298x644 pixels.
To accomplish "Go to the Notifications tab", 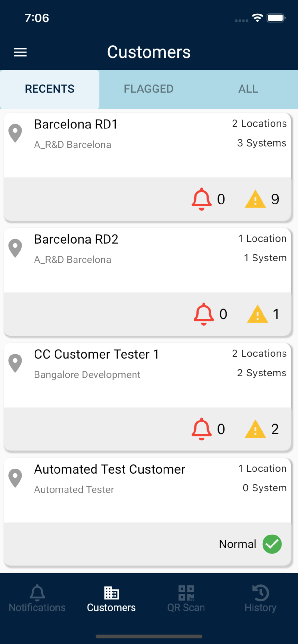I will (x=37, y=599).
